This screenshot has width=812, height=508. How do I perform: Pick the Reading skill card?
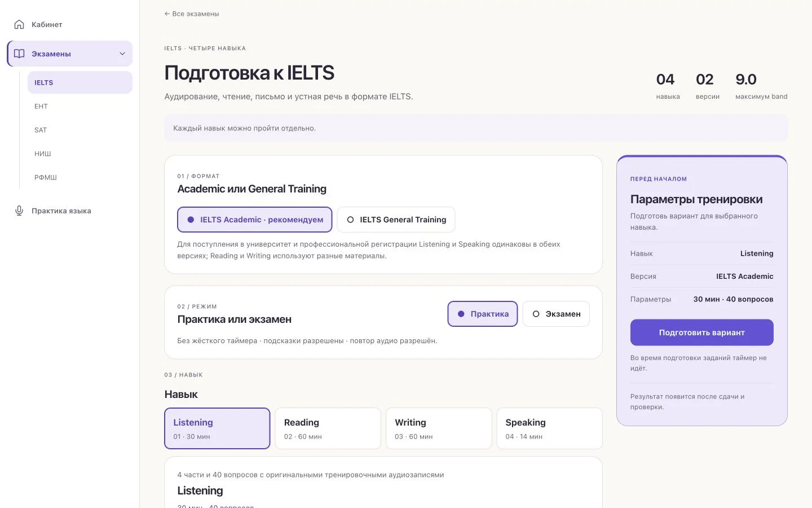pyautogui.click(x=328, y=428)
